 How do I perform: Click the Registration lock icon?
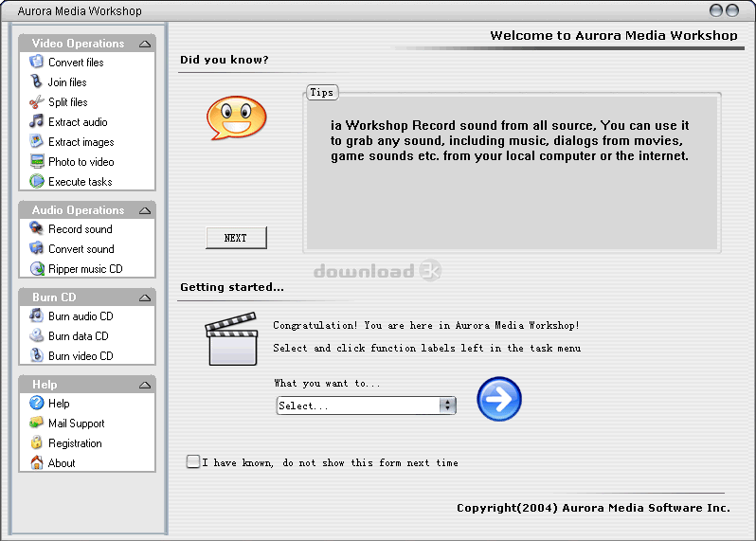37,442
